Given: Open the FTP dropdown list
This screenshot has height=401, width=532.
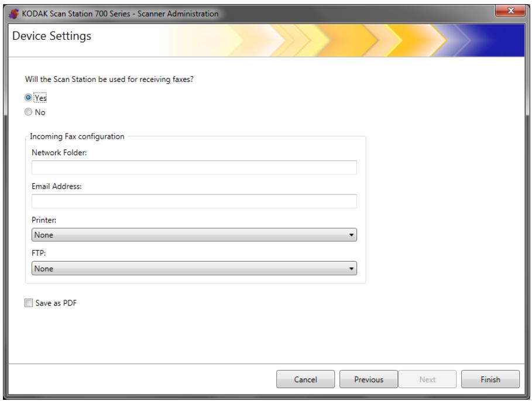Looking at the screenshot, I should pos(194,268).
